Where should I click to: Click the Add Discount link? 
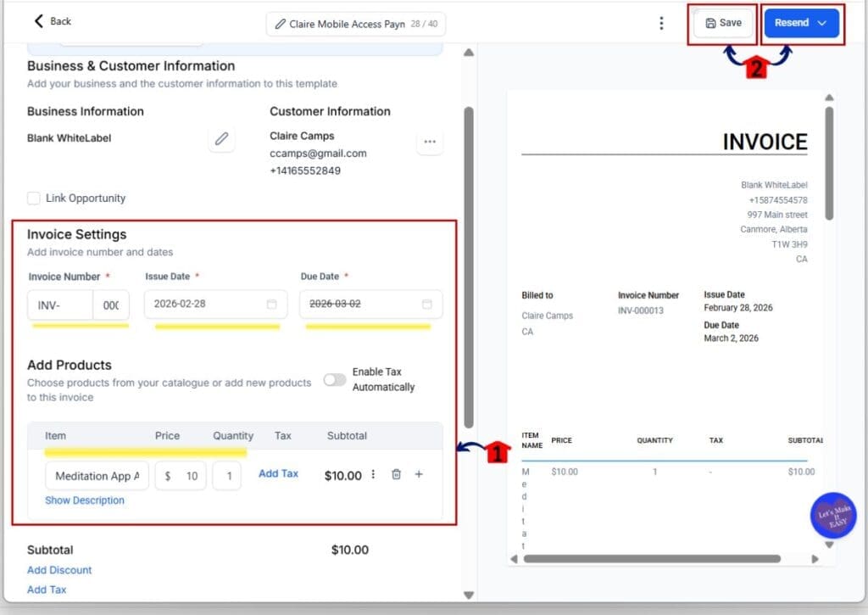point(58,569)
